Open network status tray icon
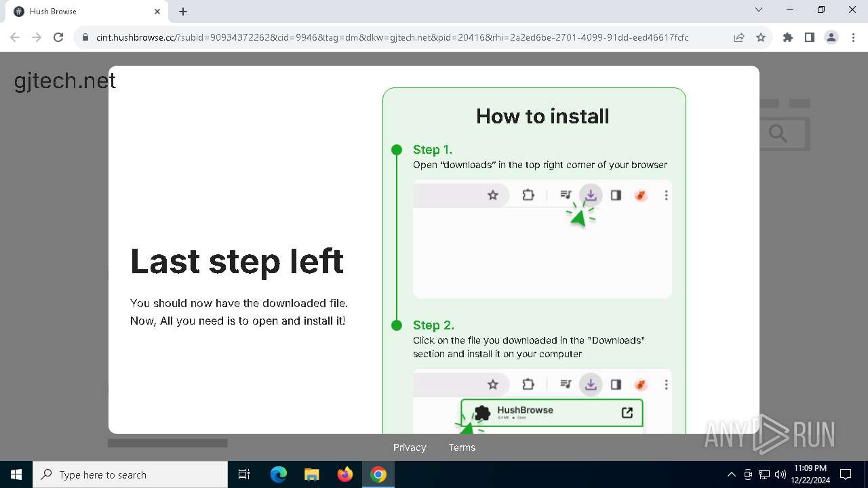868x488 pixels. [764, 474]
